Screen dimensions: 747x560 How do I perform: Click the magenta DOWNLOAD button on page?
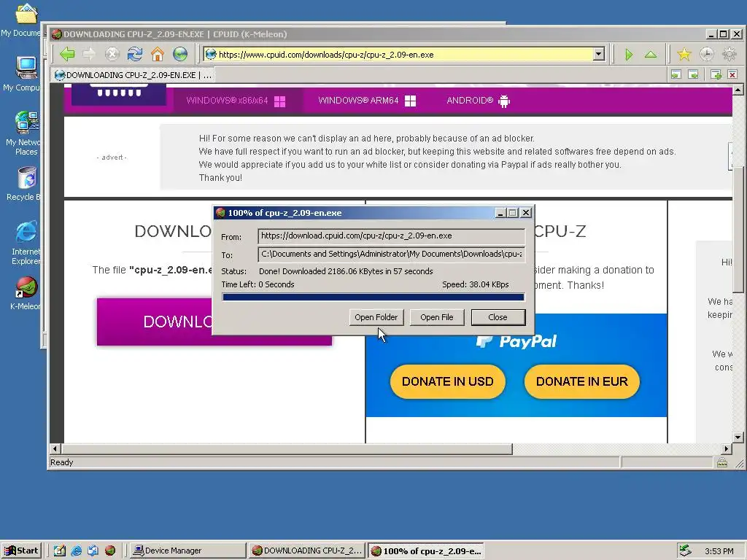pyautogui.click(x=155, y=322)
